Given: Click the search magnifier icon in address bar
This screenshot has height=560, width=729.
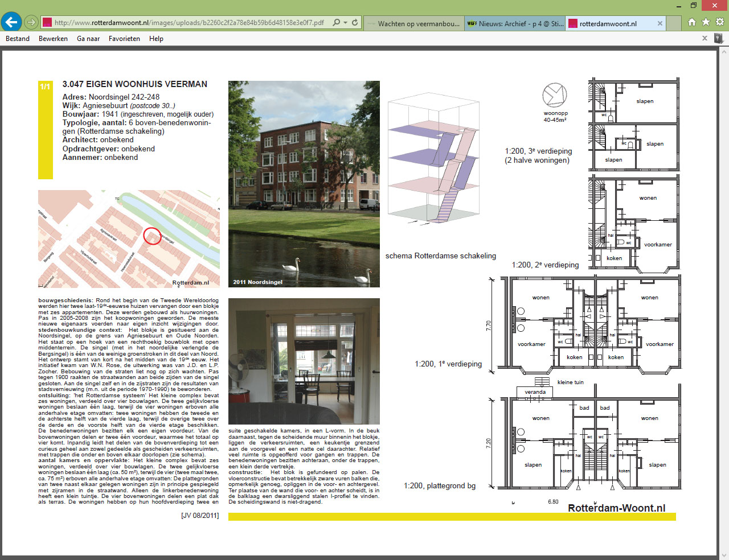Looking at the screenshot, I should pos(337,23).
